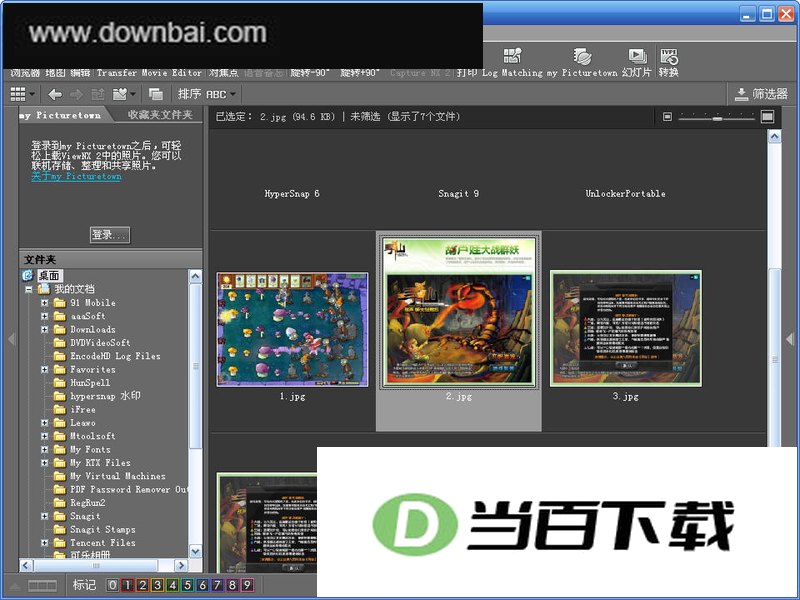This screenshot has width=800, height=600.
Task: Add current folder to favorites icon
Action: tap(120, 94)
